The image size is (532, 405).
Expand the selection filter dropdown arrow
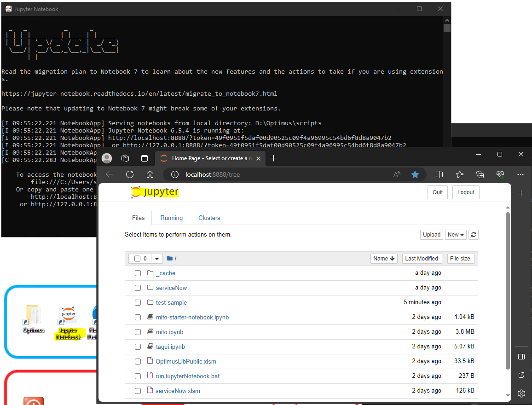click(x=156, y=258)
